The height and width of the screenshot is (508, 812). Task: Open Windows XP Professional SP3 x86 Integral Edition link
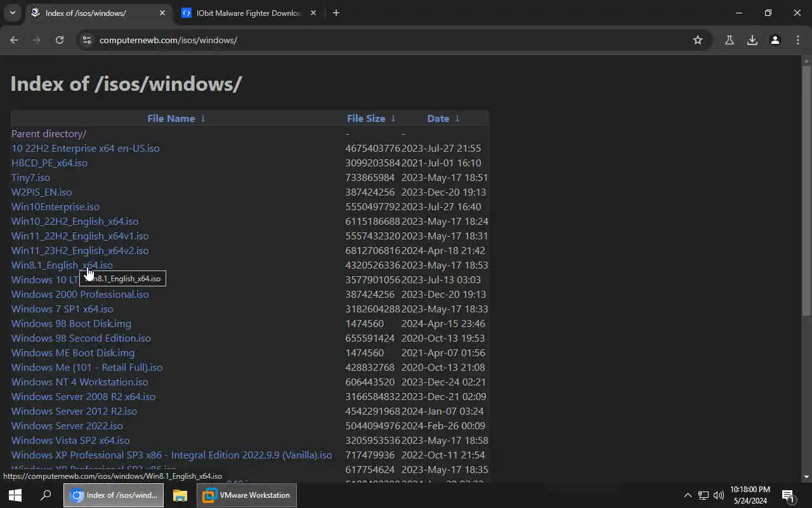pyautogui.click(x=171, y=455)
